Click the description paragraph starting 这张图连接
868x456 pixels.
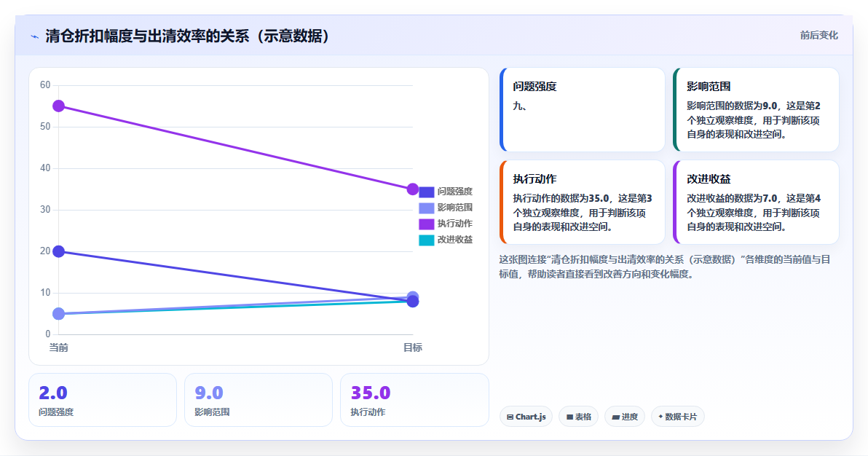(665, 267)
